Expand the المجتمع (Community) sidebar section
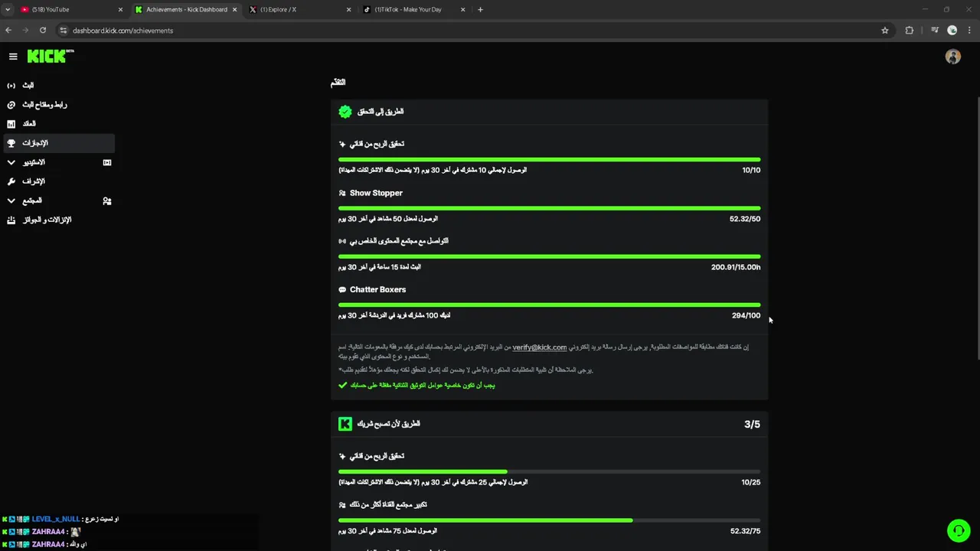980x551 pixels. (x=11, y=201)
